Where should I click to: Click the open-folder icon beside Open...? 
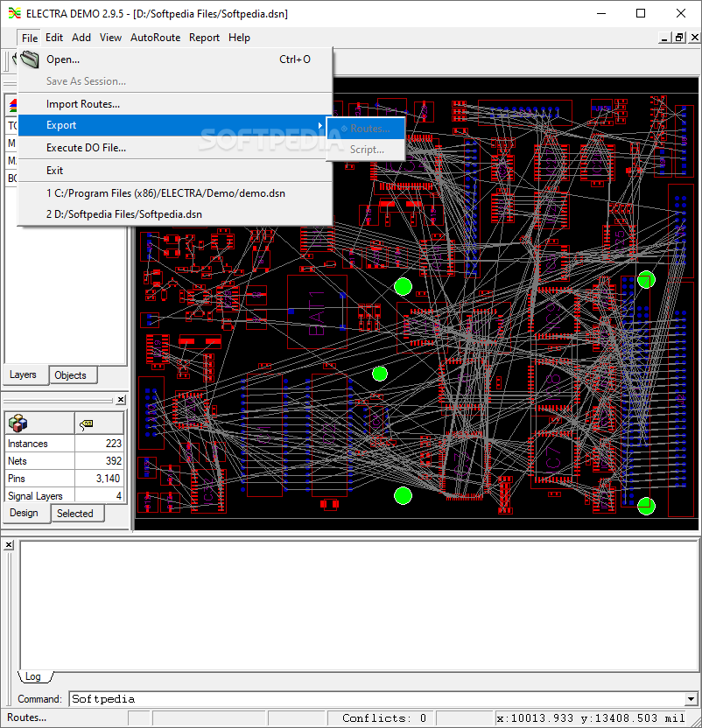click(x=30, y=59)
